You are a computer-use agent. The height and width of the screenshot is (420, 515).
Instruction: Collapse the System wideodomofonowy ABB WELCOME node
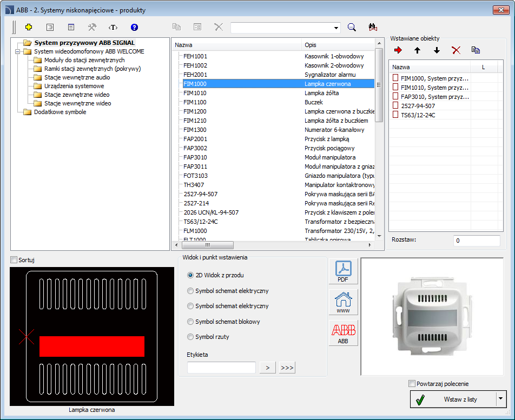(17, 52)
